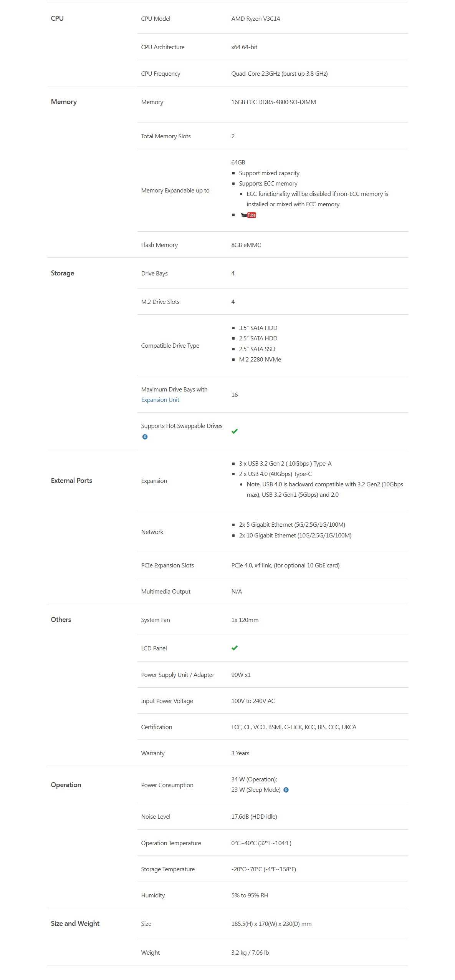Click the 2x 10 Gigabit Ethernet entry

295,536
